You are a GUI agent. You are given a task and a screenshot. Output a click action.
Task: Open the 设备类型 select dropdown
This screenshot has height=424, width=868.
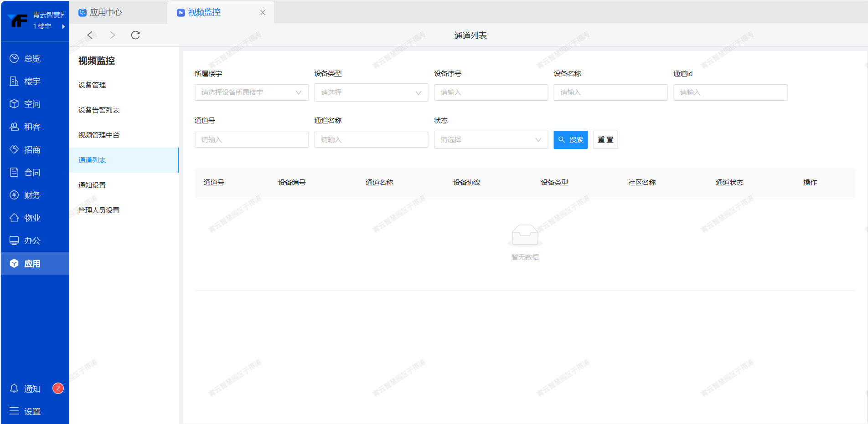point(371,92)
